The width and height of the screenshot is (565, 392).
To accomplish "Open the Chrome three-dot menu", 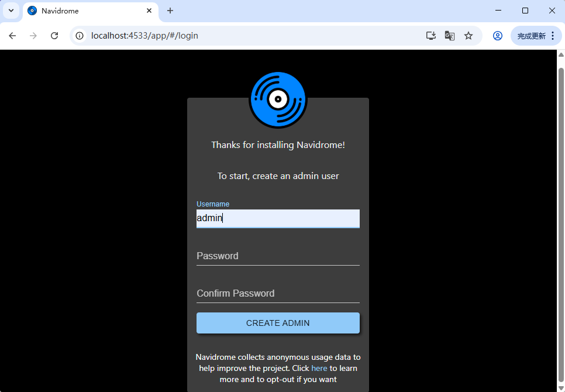I will coord(553,36).
